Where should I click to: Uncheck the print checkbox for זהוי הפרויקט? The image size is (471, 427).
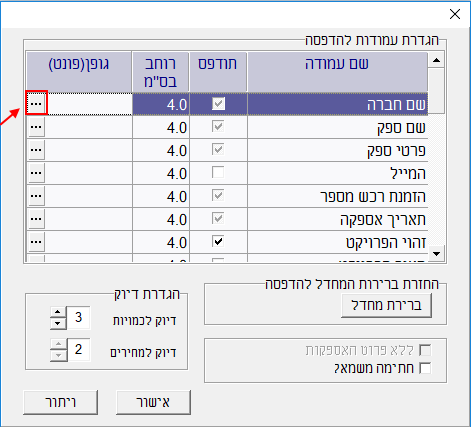coord(218,241)
